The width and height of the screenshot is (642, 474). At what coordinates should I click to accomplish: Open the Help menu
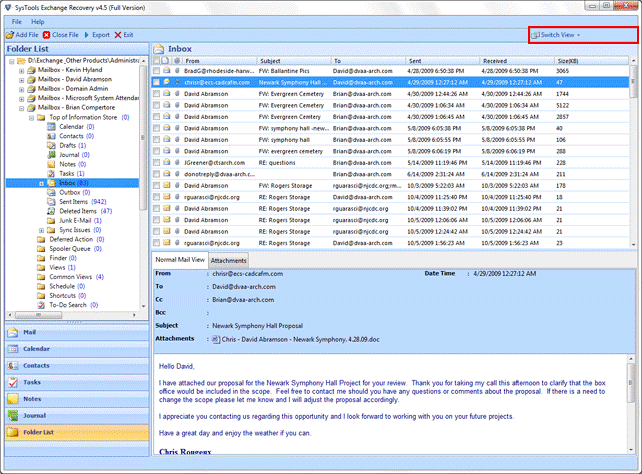pos(38,22)
